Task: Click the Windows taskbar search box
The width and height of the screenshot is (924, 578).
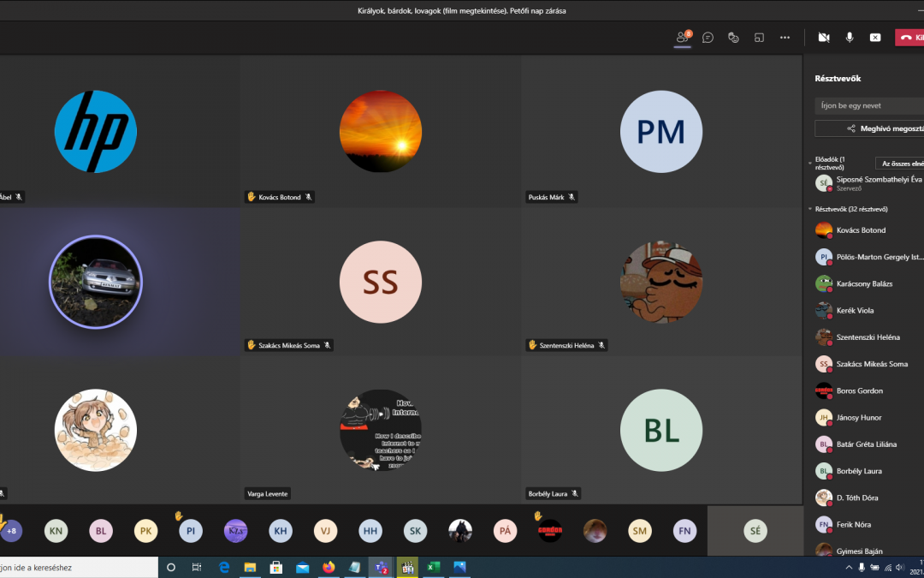Action: click(79, 568)
